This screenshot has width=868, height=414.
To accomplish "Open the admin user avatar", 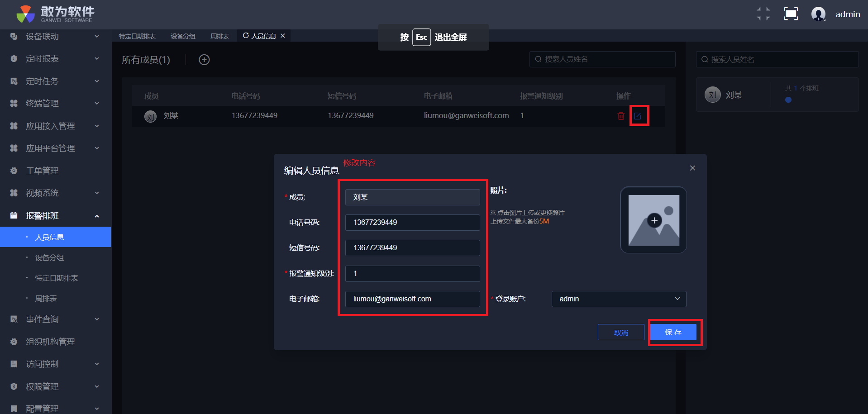I will click(818, 14).
